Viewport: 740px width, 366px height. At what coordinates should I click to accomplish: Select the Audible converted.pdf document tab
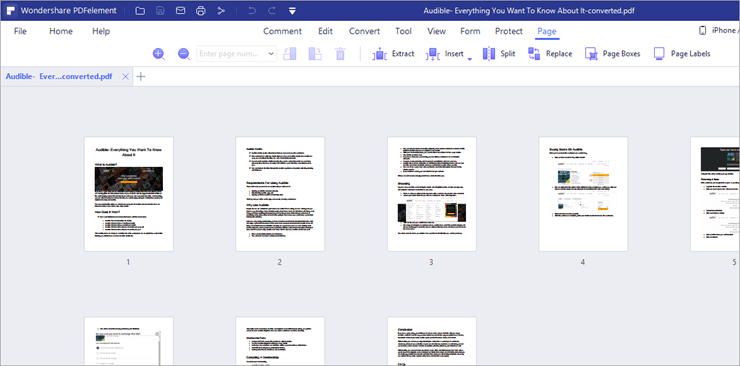pyautogui.click(x=59, y=76)
